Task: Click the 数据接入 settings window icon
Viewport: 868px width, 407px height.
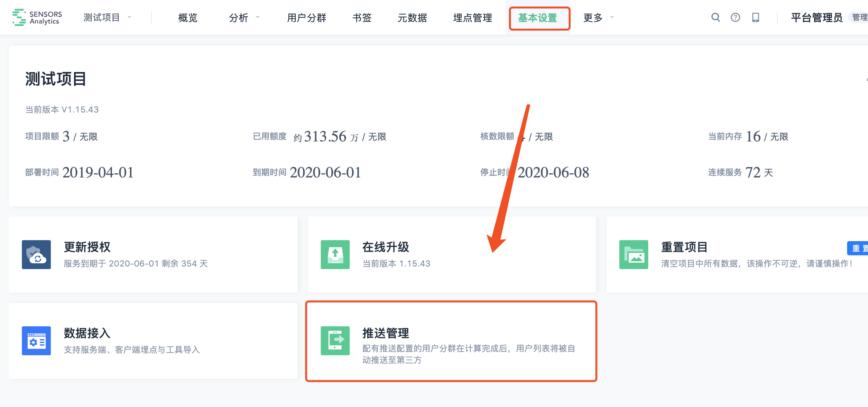Action: point(36,341)
